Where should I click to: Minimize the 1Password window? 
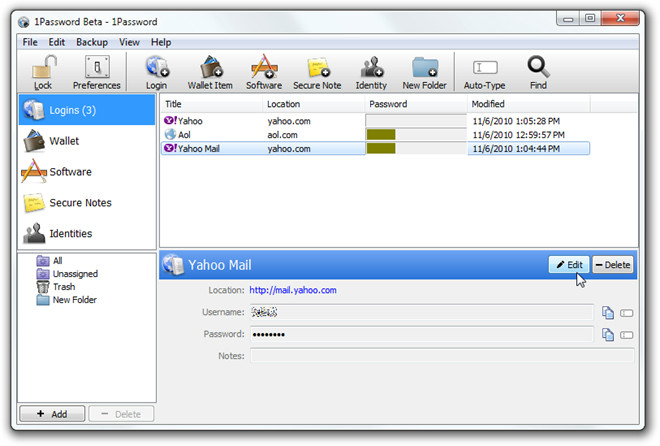(568, 19)
